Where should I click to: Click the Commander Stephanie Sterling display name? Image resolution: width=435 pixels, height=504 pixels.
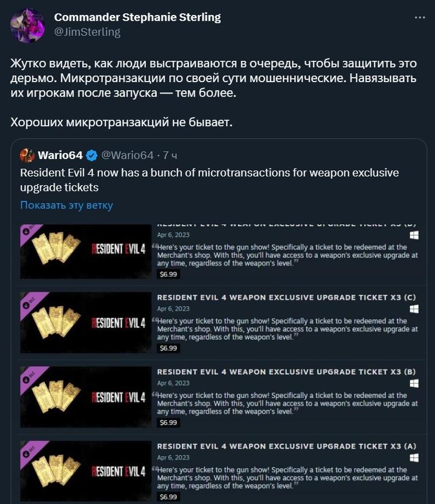(137, 17)
